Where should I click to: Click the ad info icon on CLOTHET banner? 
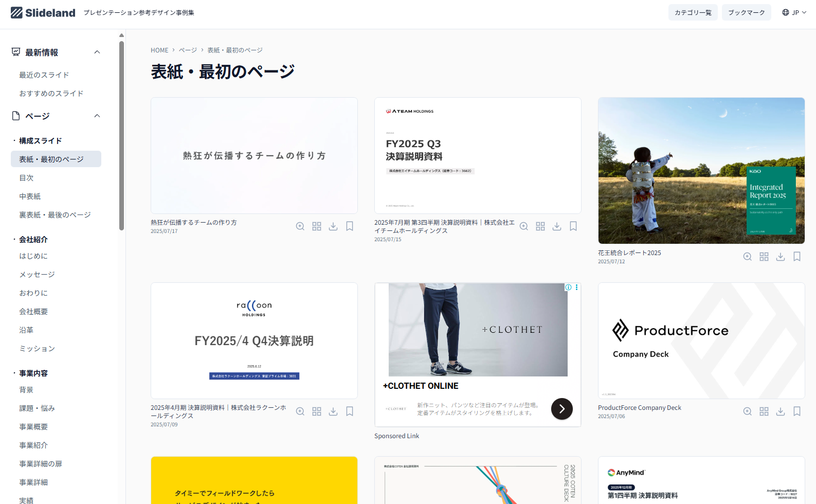(x=568, y=287)
